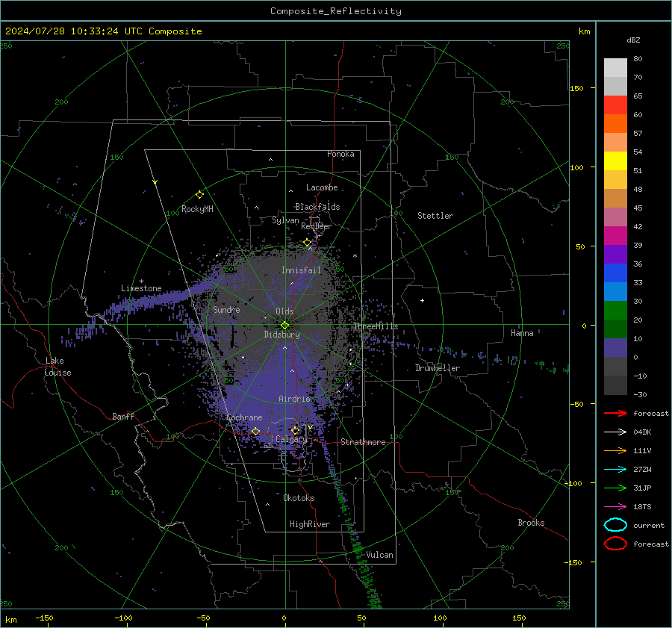Image resolution: width=672 pixels, height=628 pixels.
Task: Click the Limestone label
Action: (141, 288)
